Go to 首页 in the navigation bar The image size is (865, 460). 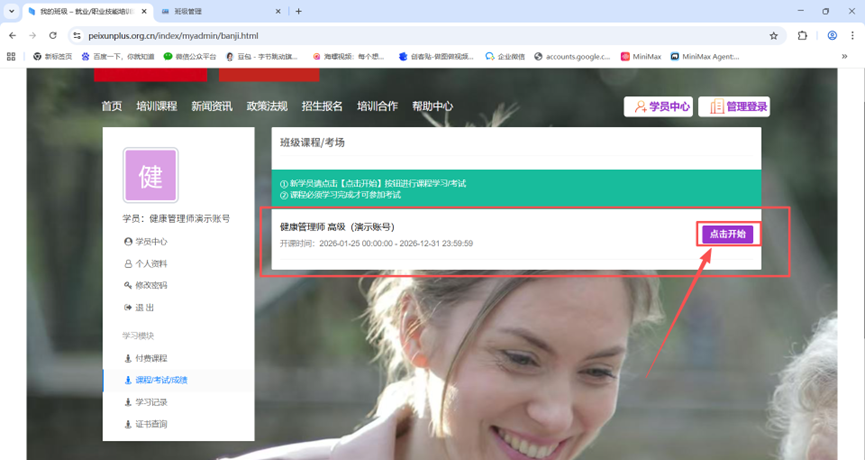click(x=111, y=106)
